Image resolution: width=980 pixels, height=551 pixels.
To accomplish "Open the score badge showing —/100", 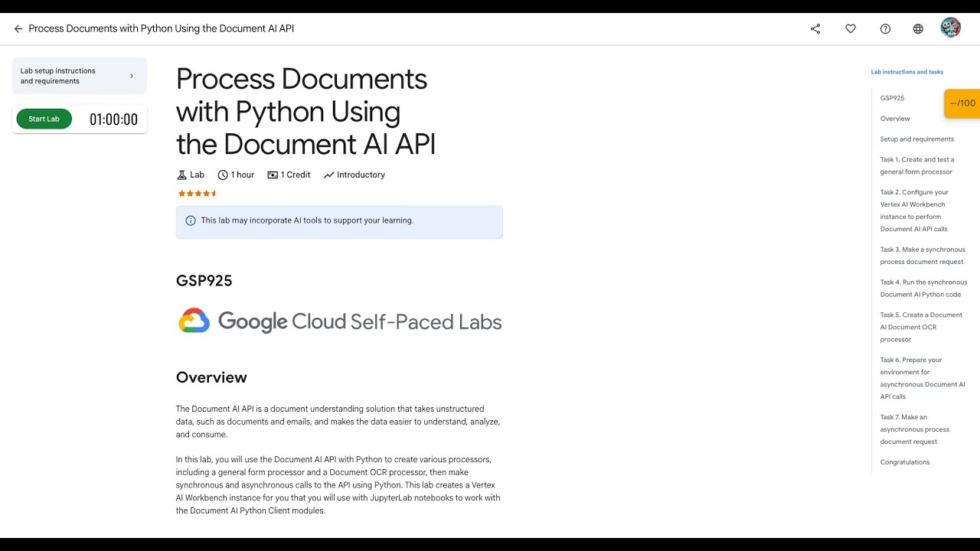I will click(962, 103).
